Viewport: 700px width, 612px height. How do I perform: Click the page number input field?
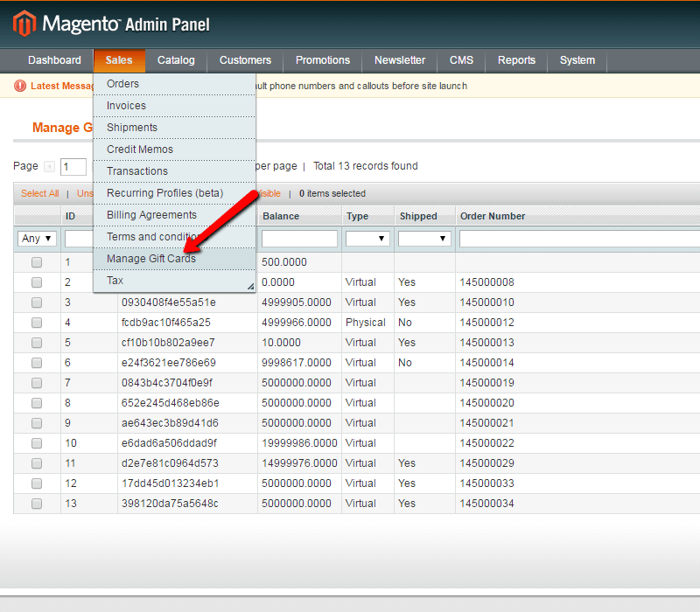[73, 167]
